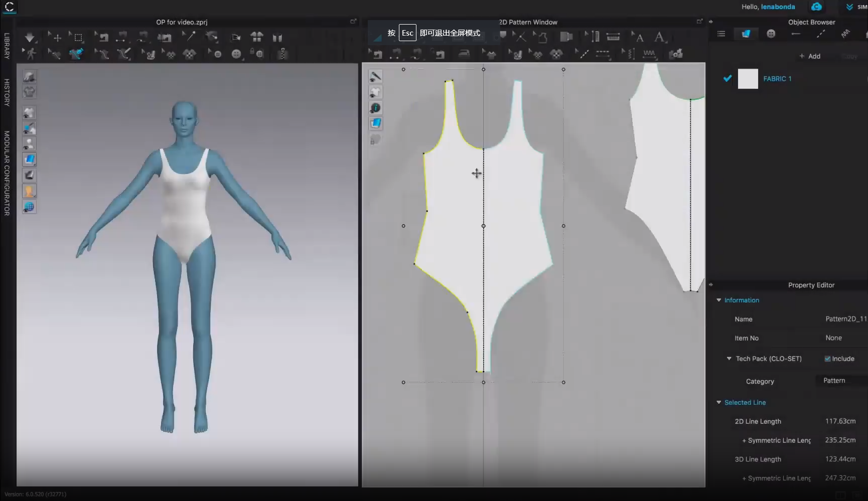Click the lenabonda username link
The height and width of the screenshot is (501, 868).
[x=778, y=7]
